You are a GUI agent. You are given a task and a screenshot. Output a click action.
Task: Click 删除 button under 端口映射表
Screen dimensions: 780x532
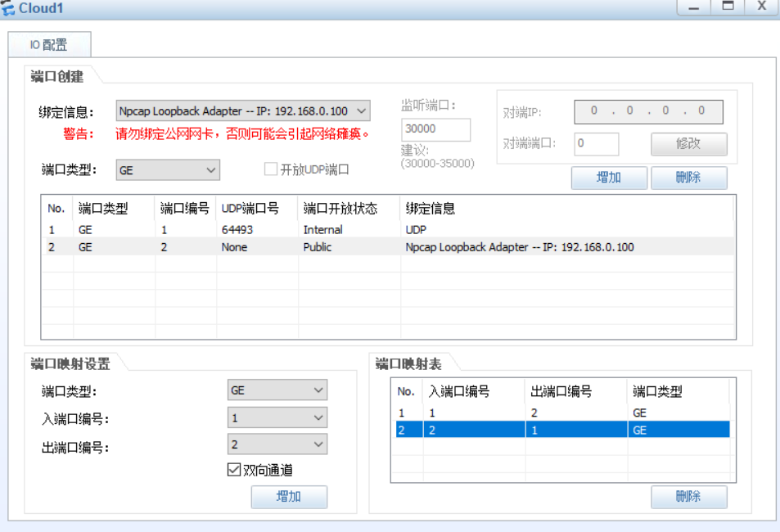click(688, 497)
